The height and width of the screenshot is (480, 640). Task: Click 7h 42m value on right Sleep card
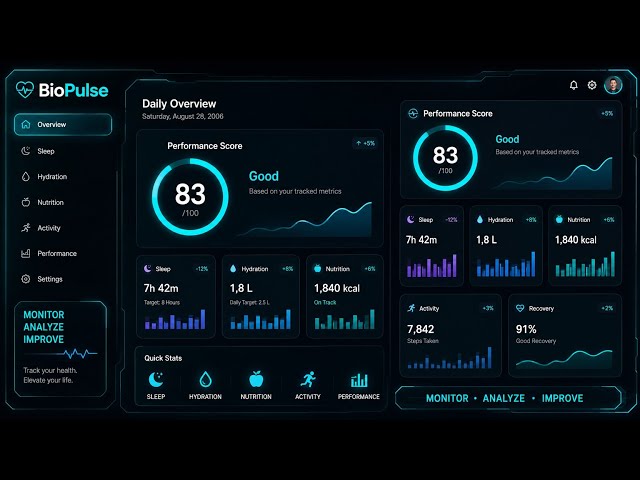pos(421,240)
